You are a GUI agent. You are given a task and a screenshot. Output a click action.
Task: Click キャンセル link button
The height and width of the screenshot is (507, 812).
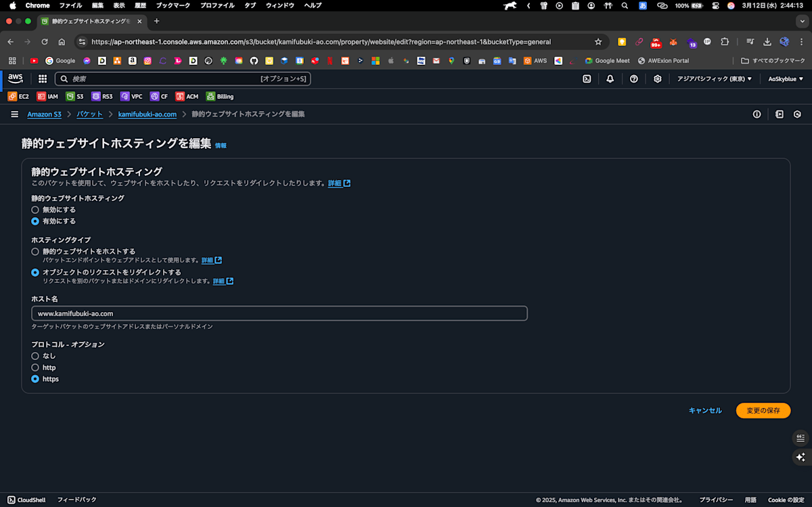pyautogui.click(x=705, y=411)
